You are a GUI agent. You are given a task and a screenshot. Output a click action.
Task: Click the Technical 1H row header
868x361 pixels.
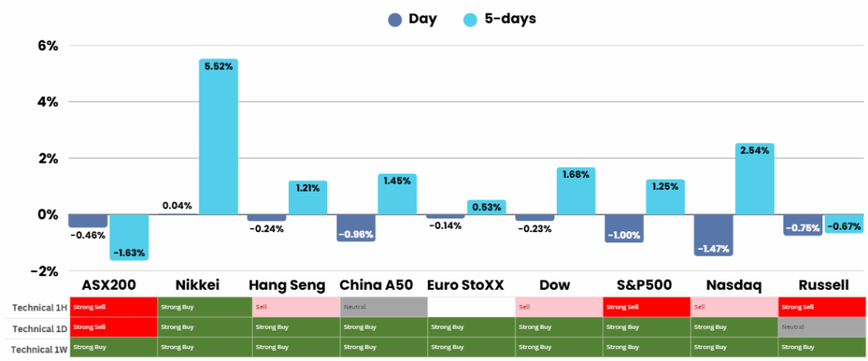35,307
